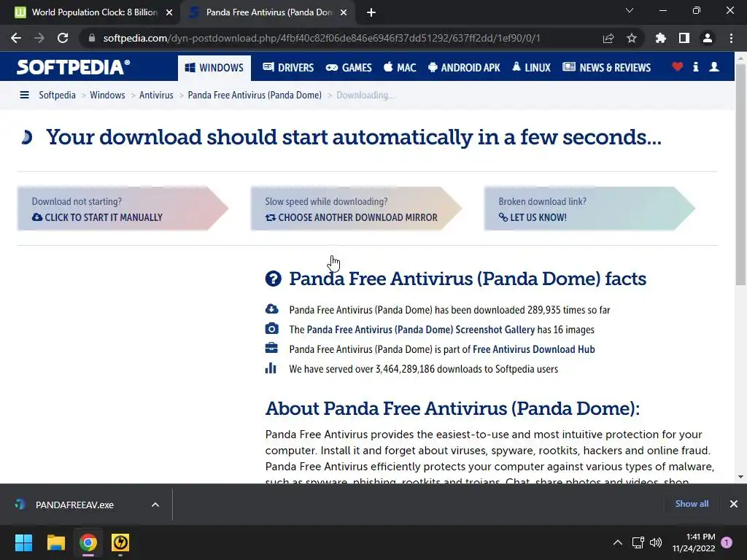Open the Windows section menu
The width and height of the screenshot is (747, 560).
214,68
